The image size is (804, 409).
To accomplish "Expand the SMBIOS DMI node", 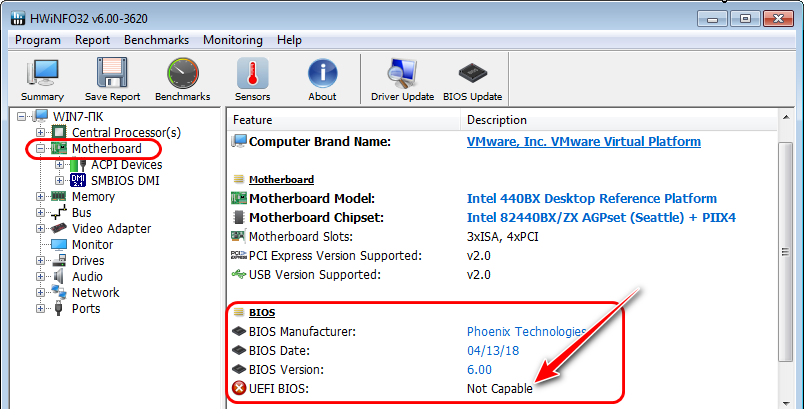I will tap(59, 180).
